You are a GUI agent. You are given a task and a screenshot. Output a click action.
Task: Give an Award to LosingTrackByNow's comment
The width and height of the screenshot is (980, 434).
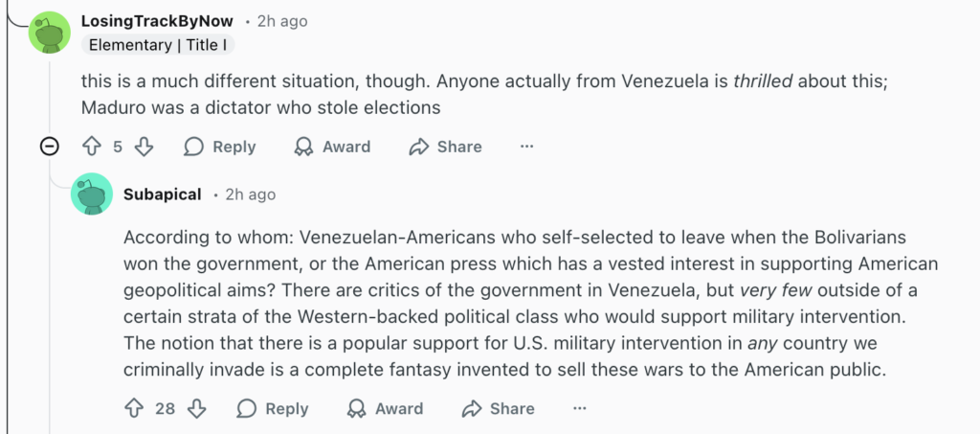332,147
